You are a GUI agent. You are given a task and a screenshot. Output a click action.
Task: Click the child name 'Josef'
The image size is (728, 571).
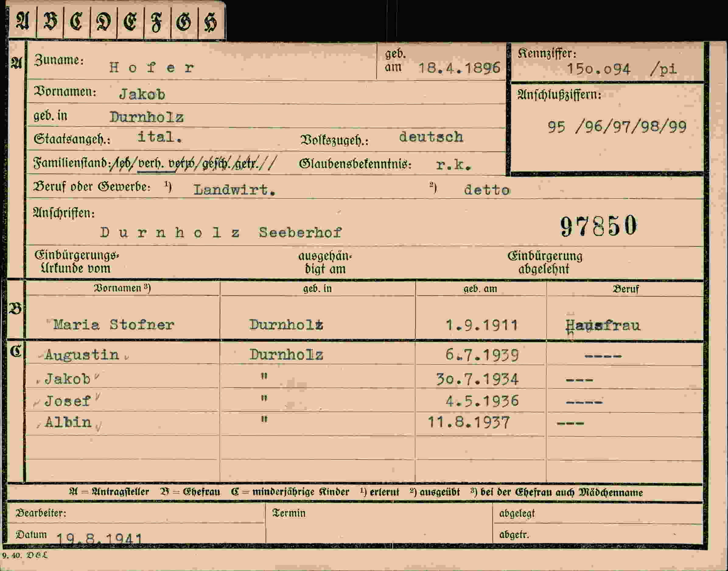(68, 401)
